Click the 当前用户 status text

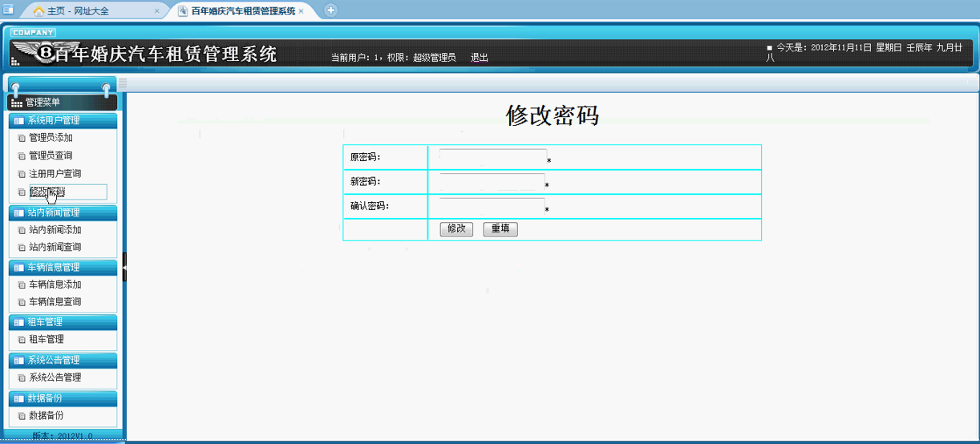(393, 58)
